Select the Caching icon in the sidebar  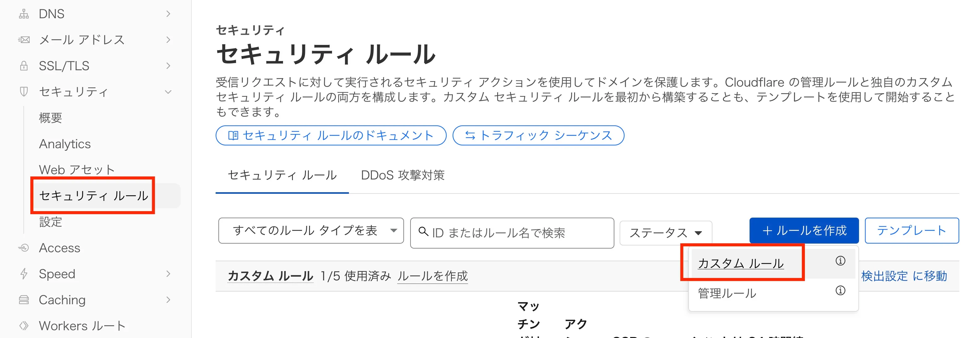24,300
